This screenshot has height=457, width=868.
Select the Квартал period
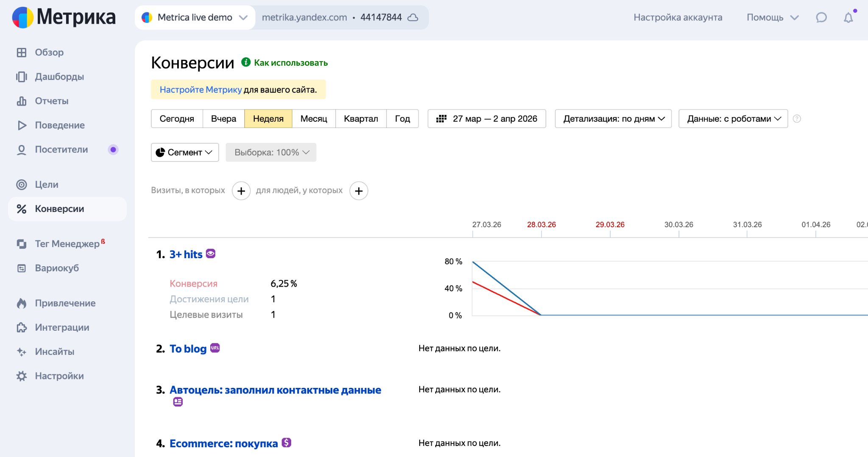361,119
